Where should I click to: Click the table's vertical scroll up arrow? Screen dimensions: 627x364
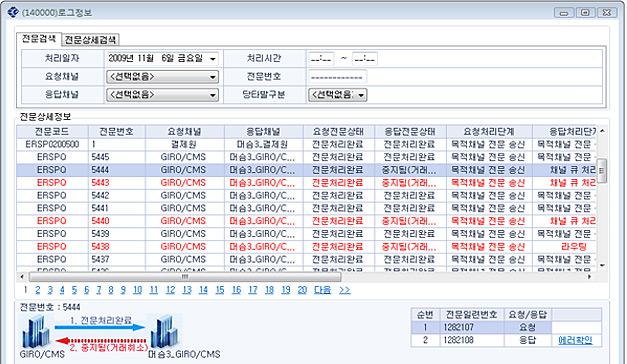click(x=602, y=131)
